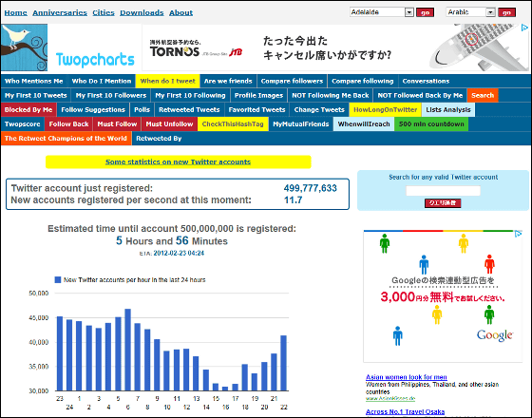Open the Anniversaries link

point(60,12)
